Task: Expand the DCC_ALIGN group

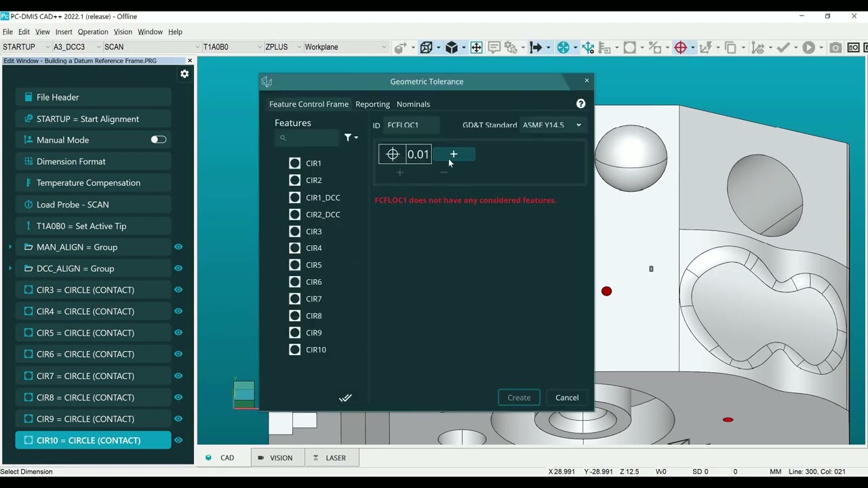Action: (x=10, y=268)
